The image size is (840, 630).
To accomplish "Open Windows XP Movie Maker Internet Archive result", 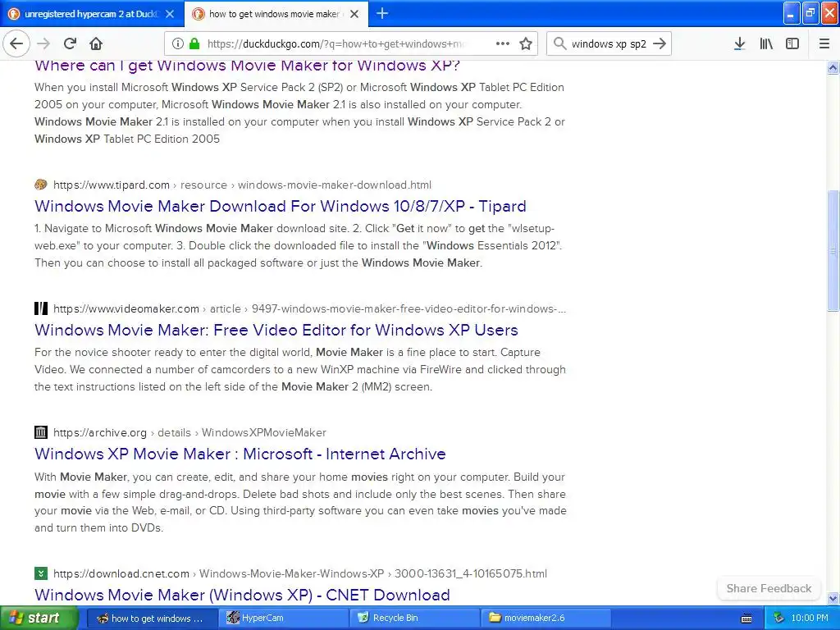I will pos(240,454).
